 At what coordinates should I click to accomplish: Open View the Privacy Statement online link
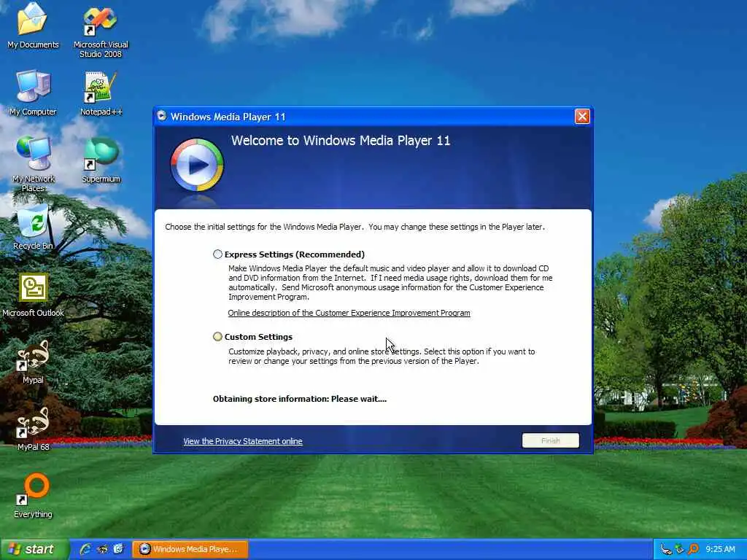(x=242, y=441)
